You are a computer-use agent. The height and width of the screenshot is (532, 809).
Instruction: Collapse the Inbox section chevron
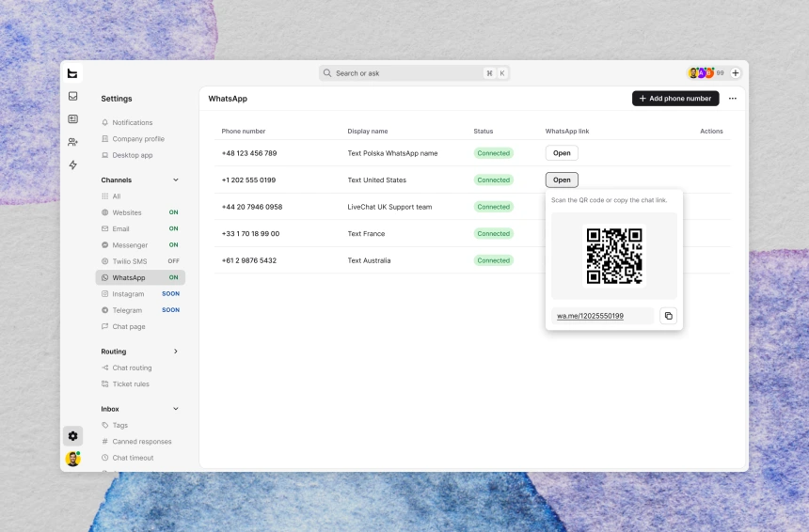coord(175,409)
